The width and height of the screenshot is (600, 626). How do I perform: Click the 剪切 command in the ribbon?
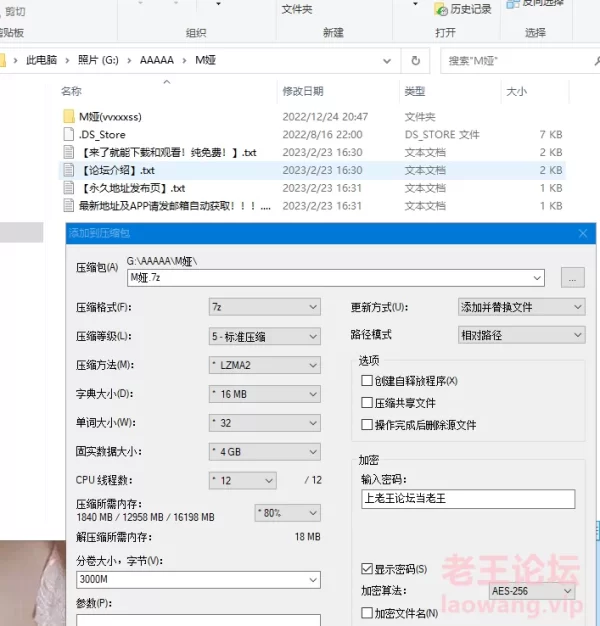click(x=15, y=11)
